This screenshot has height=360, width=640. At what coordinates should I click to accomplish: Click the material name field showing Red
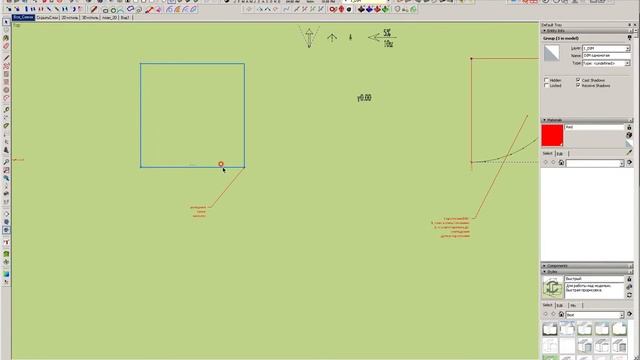tap(594, 127)
